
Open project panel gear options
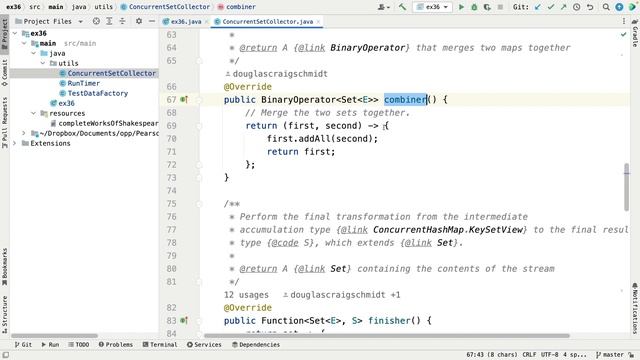139,21
